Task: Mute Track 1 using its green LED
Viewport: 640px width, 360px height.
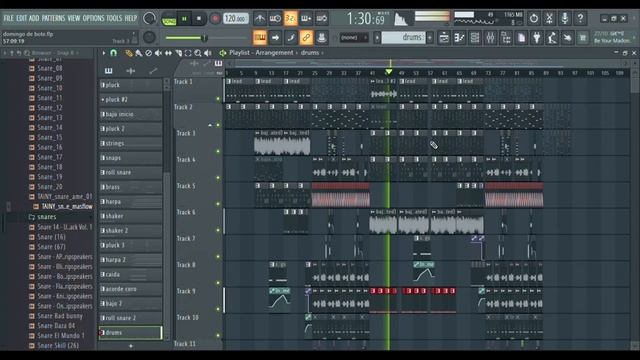Action: pyautogui.click(x=218, y=99)
